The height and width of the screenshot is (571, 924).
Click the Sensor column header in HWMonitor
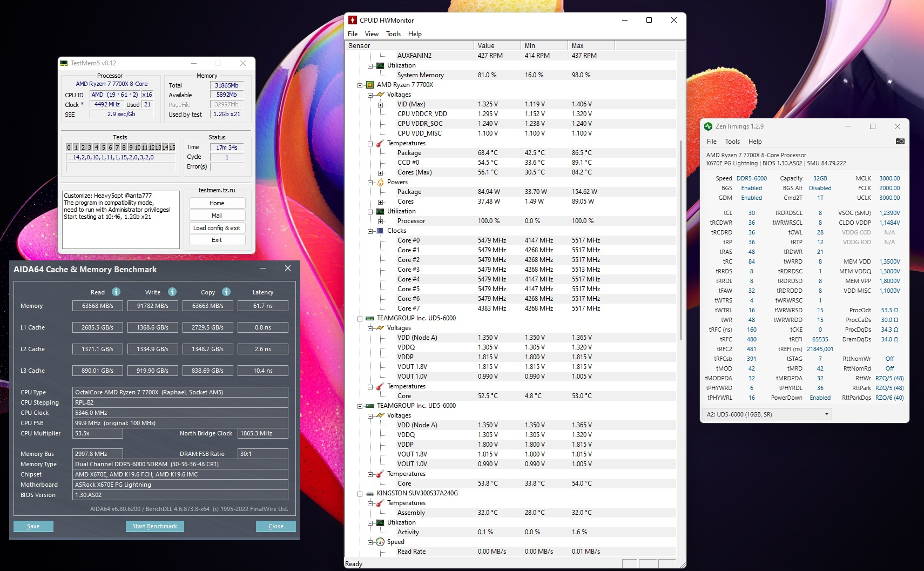[409, 46]
